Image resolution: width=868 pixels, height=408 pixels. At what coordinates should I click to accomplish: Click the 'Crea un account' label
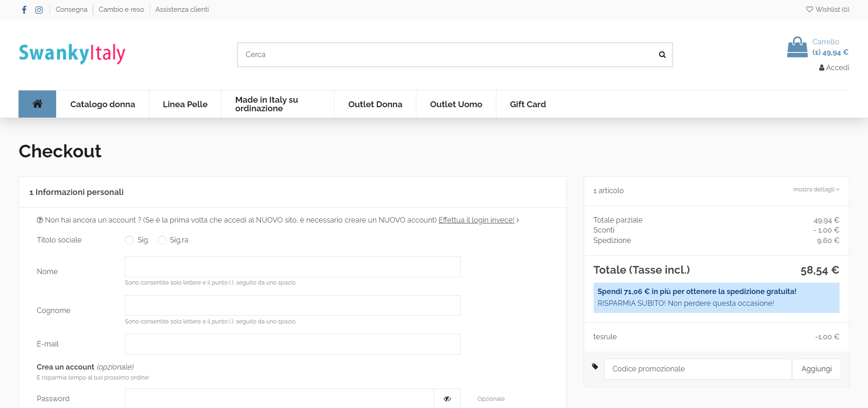coord(66,367)
